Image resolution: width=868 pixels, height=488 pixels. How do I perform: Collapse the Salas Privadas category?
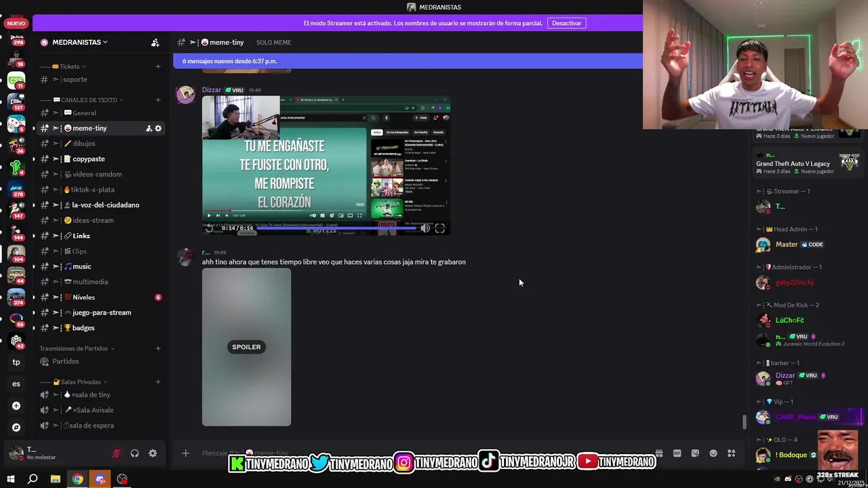coord(73,382)
